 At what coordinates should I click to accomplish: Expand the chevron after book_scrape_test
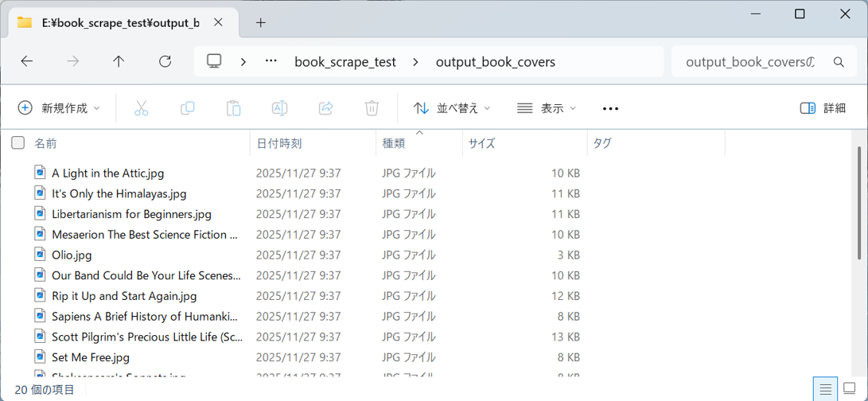(416, 61)
